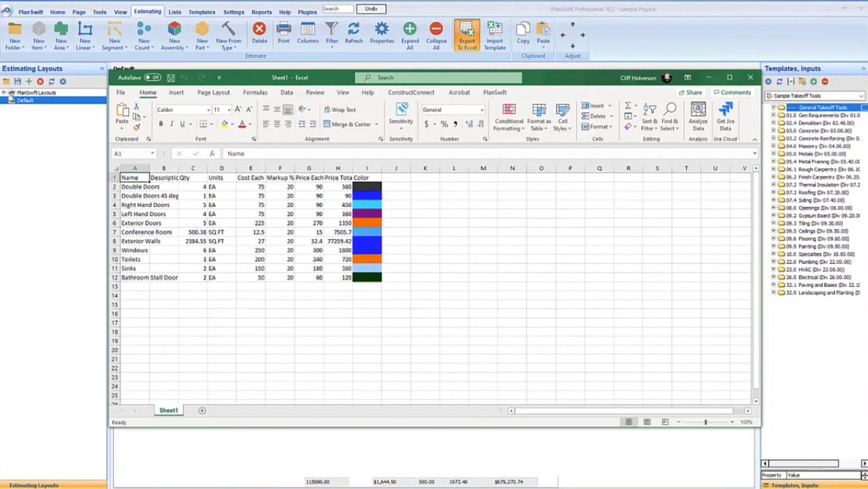
Task: Click Import Template in PlanSwift ribbon
Action: pyautogui.click(x=494, y=35)
